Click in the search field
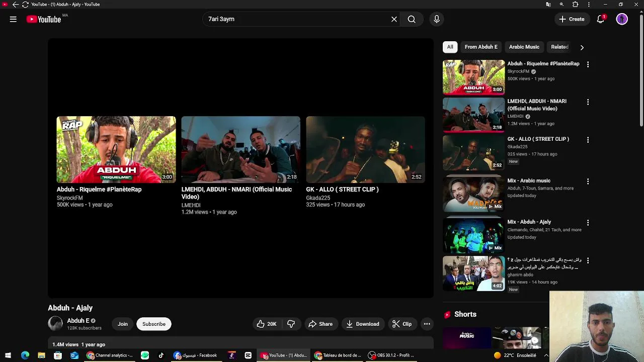 [297, 19]
